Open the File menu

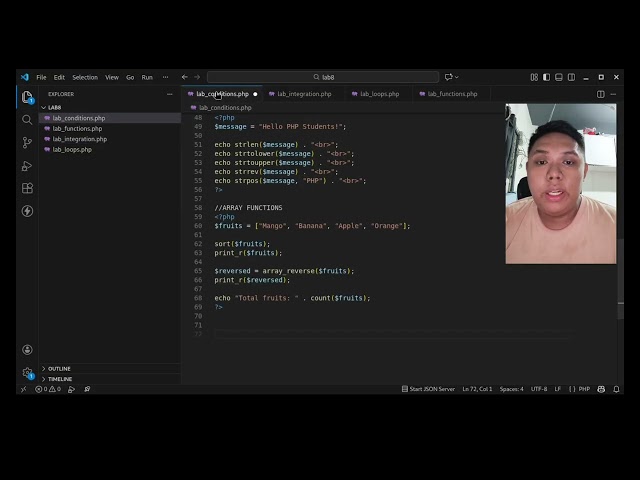coord(41,77)
